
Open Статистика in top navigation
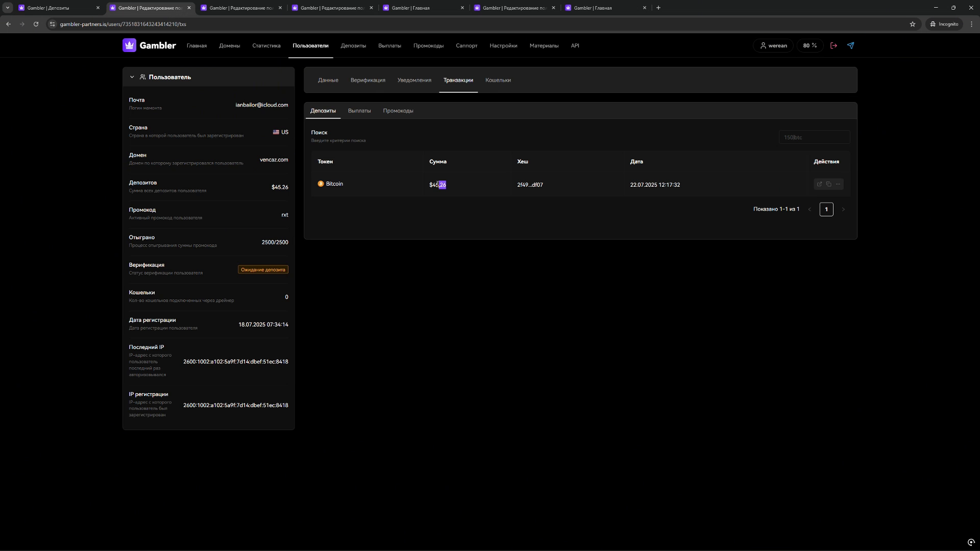266,45
